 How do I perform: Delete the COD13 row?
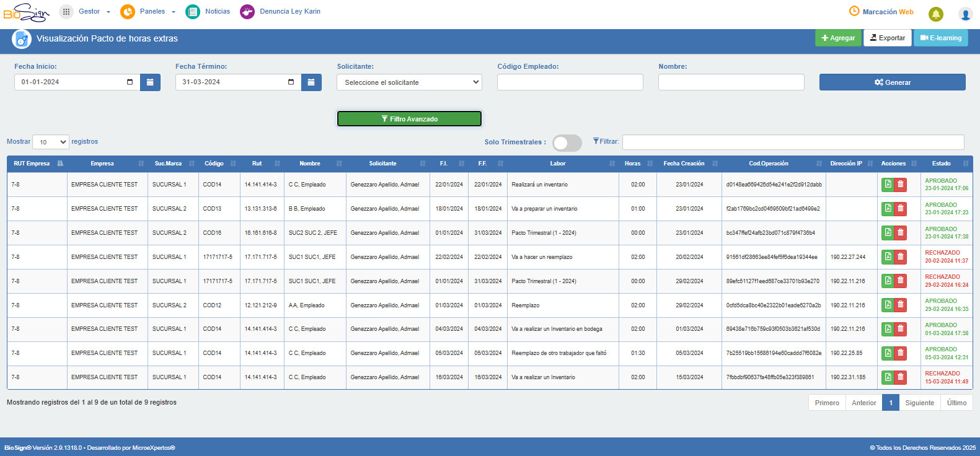[901, 208]
